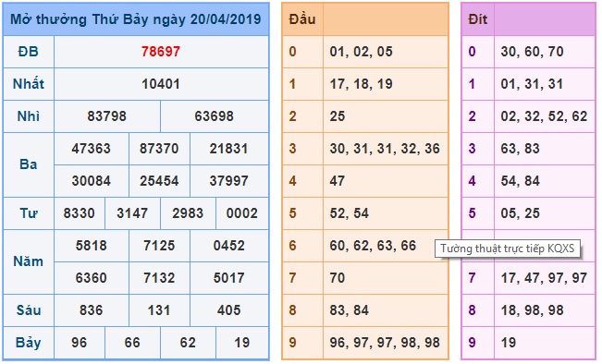Click the number 63698 in the Nhì row
Image resolution: width=602 pixels, height=364 pixels.
click(x=215, y=116)
